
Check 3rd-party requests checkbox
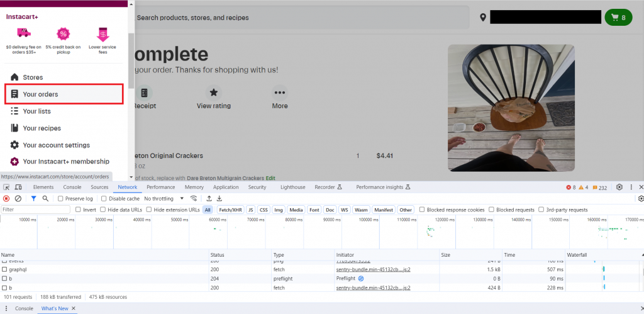tap(541, 210)
